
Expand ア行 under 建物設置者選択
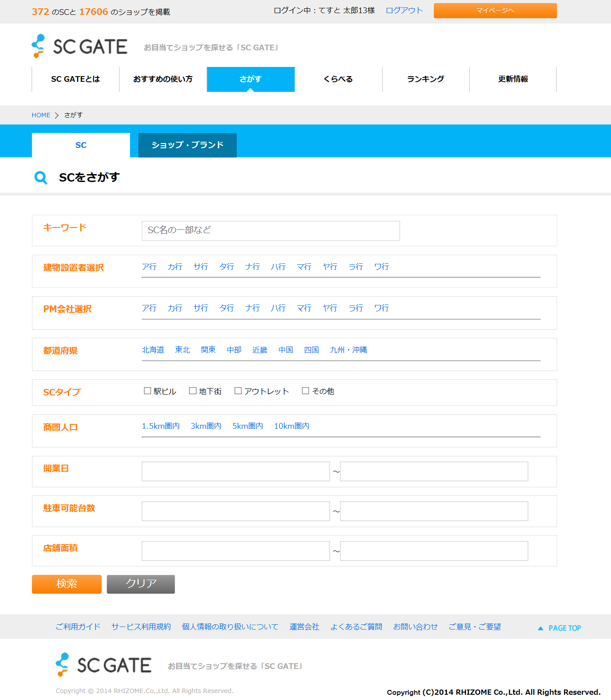click(149, 266)
